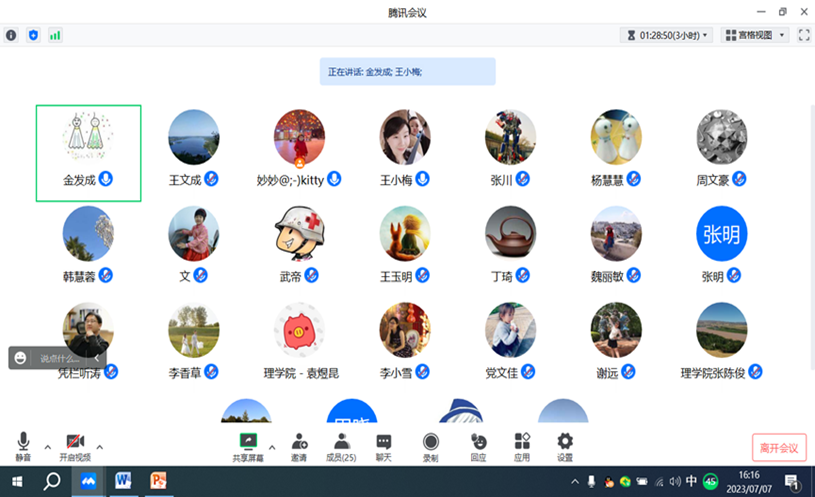Toggle the 静音 microphone mute button
The width and height of the screenshot is (815, 497).
point(23,446)
